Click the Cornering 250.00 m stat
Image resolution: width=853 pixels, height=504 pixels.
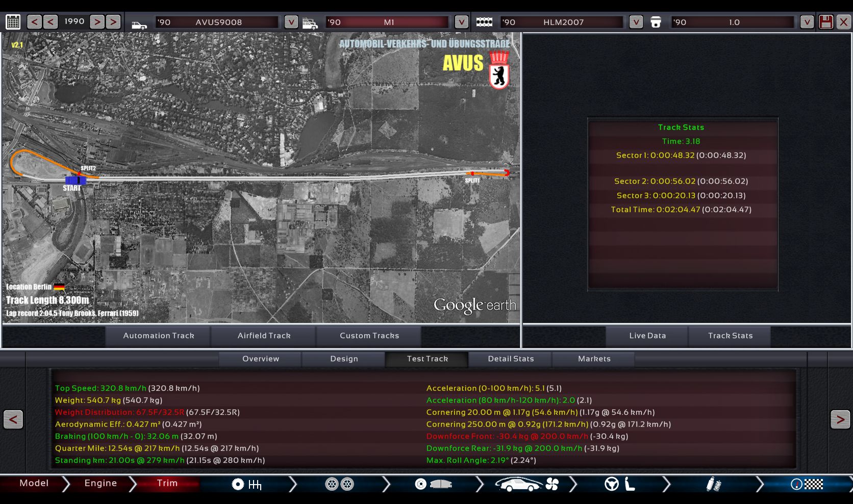pos(548,424)
